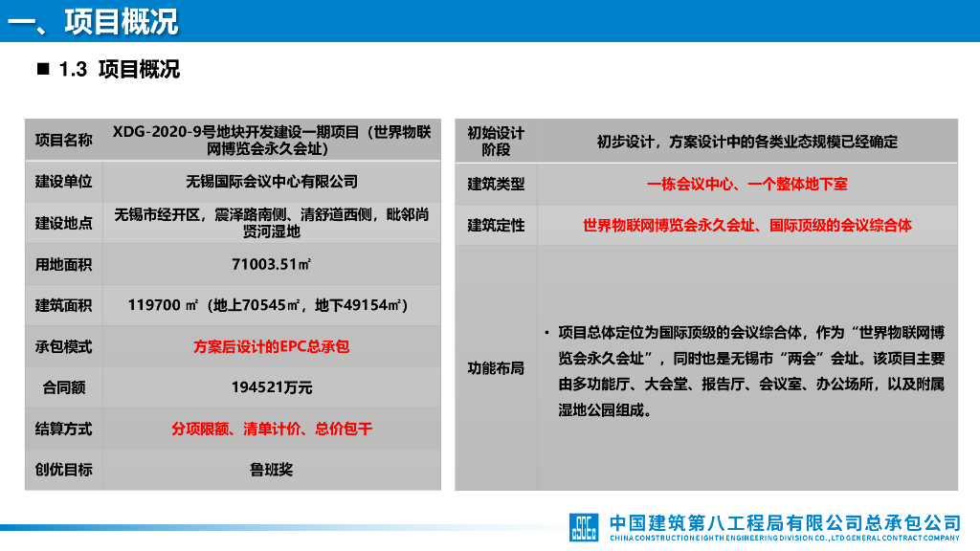Select the building area value '119700 ㎡'
This screenshot has height=551, width=980.
tap(268, 305)
